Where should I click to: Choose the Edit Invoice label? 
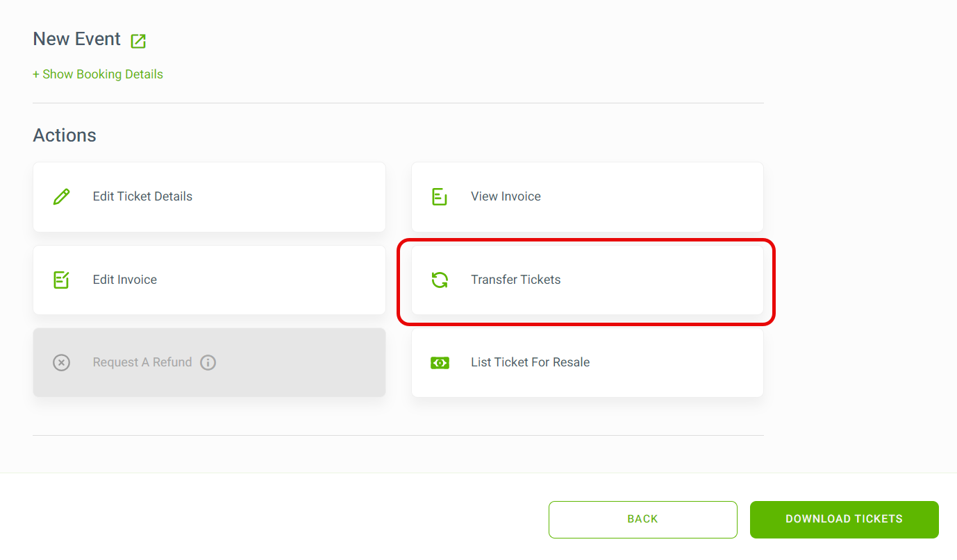[x=125, y=280]
